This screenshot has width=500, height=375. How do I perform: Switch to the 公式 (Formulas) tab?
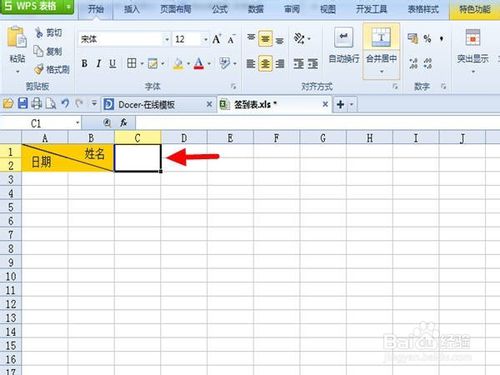click(x=220, y=9)
